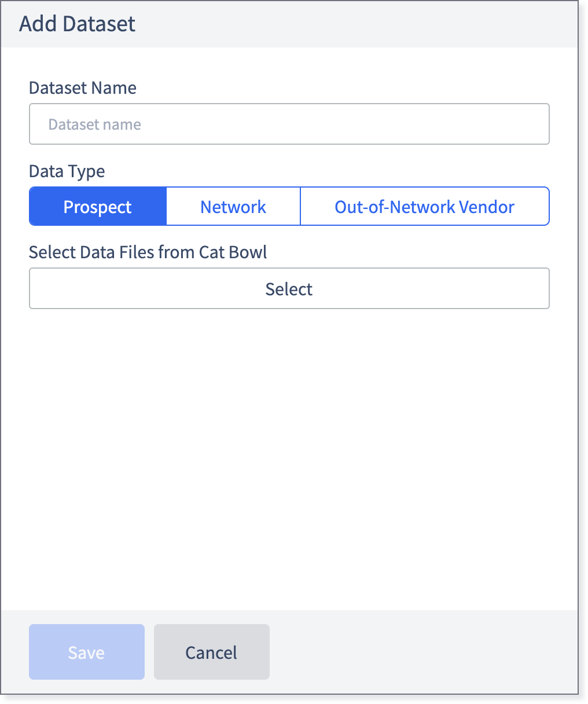Screen dimensions: 588x704
Task: Click the Data Type label
Action: 67,171
